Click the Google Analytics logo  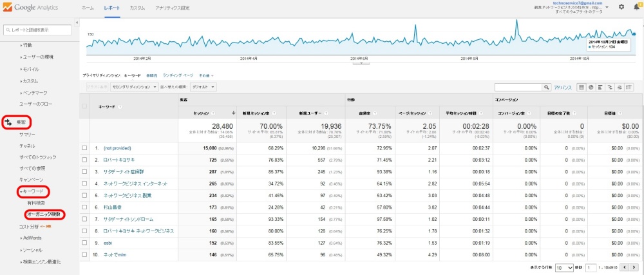(x=30, y=8)
